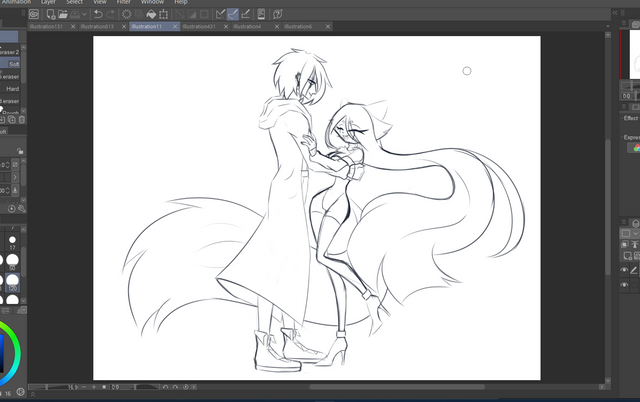Close the illustration431 tab

[x=226, y=27]
